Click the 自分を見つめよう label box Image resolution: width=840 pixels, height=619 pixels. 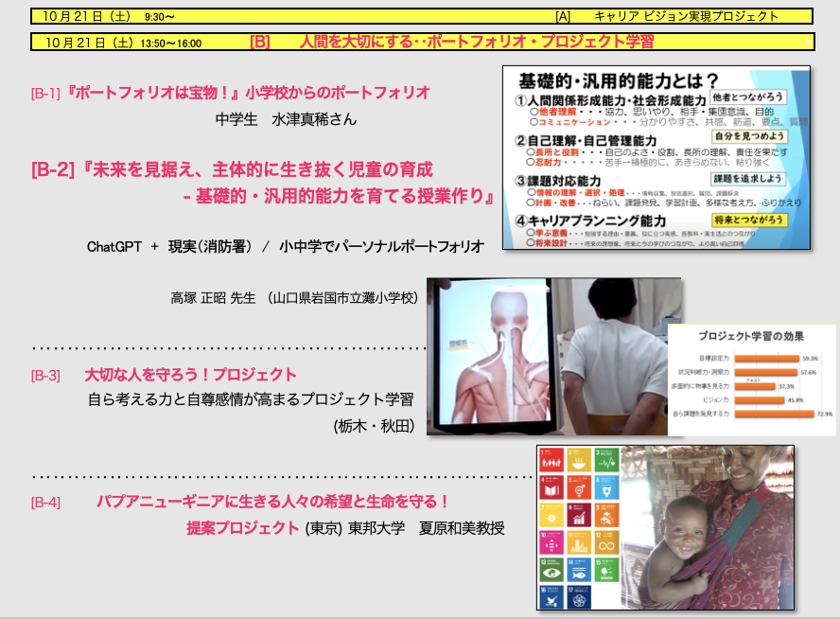click(x=749, y=136)
